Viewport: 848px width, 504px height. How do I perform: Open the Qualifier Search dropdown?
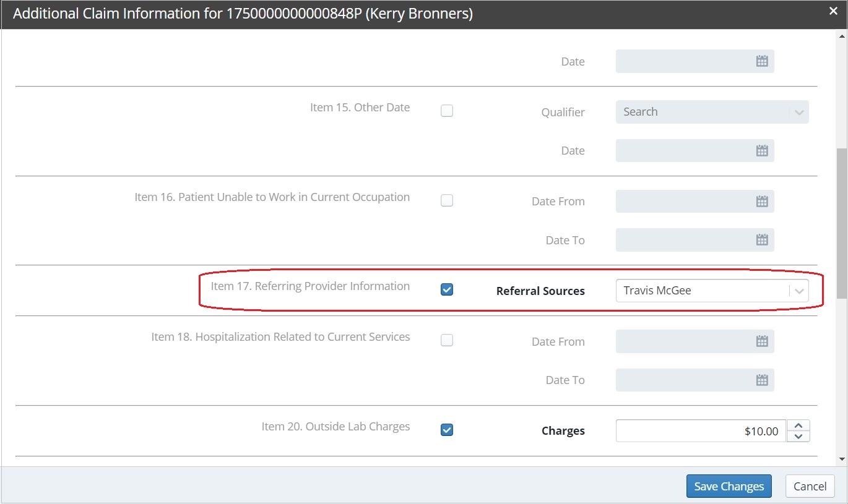[712, 112]
